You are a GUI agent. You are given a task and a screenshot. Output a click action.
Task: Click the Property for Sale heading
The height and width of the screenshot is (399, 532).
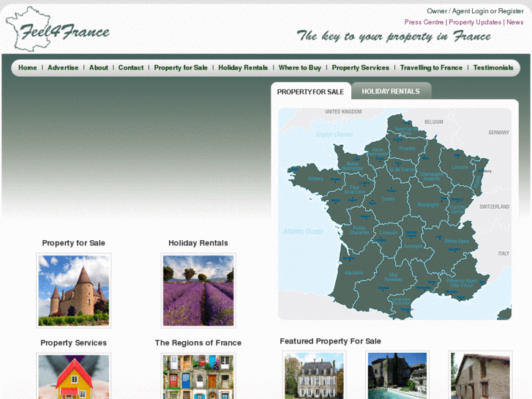(x=74, y=243)
